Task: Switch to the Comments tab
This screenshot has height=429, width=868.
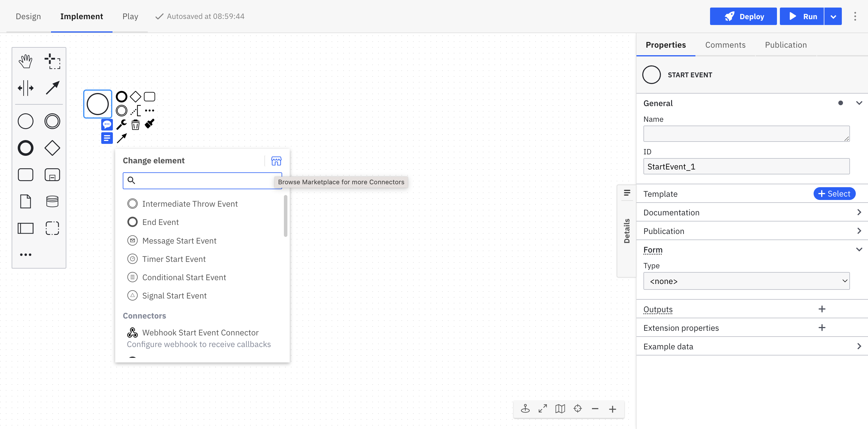Action: tap(725, 44)
